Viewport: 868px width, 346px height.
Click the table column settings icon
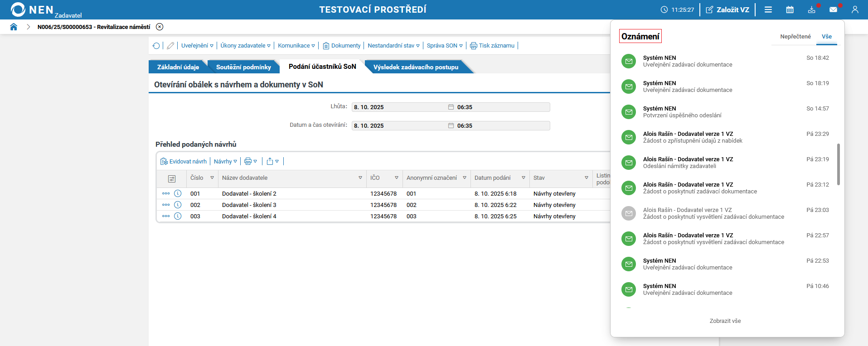pos(172,179)
